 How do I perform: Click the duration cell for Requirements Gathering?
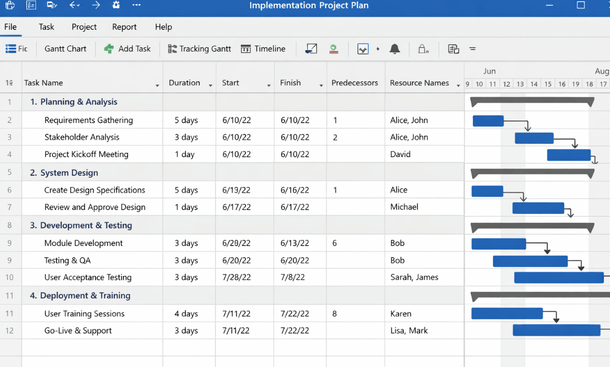[189, 120]
